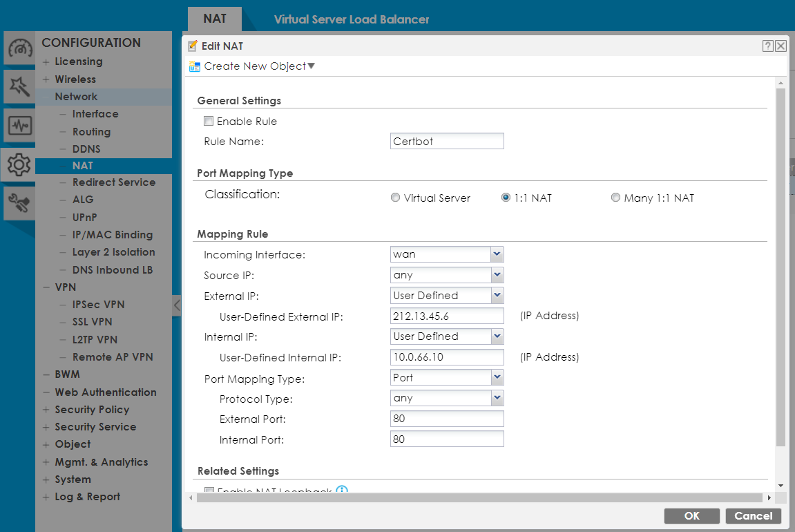Open Redirect Service menu item
795x532 pixels.
(114, 182)
